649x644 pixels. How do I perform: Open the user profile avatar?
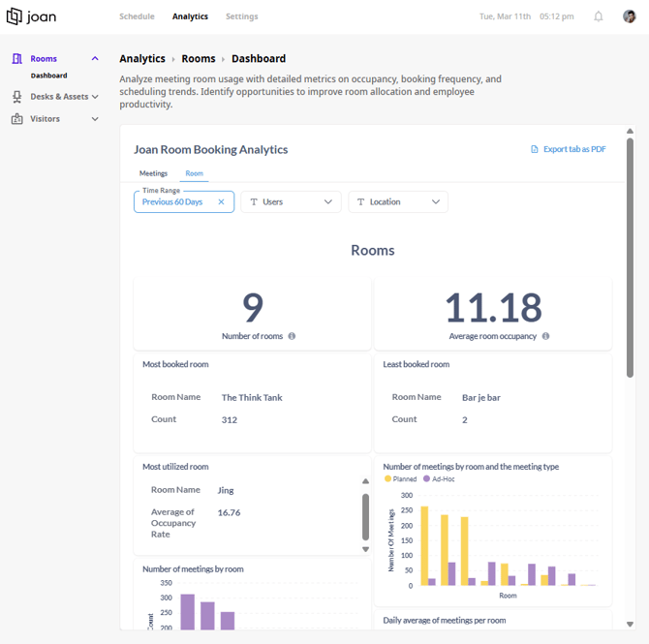629,16
